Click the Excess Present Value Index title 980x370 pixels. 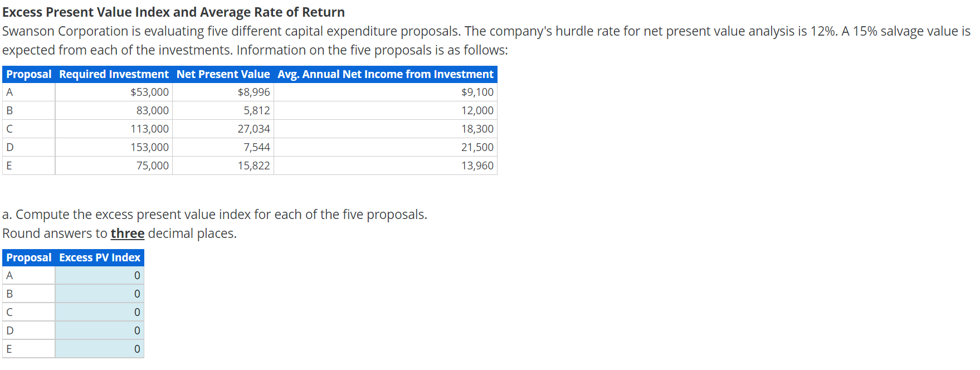click(173, 12)
